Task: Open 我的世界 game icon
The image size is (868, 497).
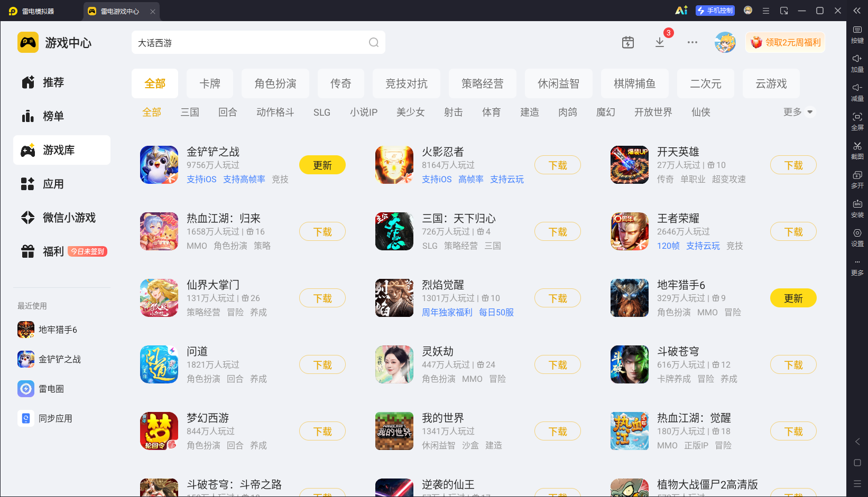Action: [x=394, y=431]
